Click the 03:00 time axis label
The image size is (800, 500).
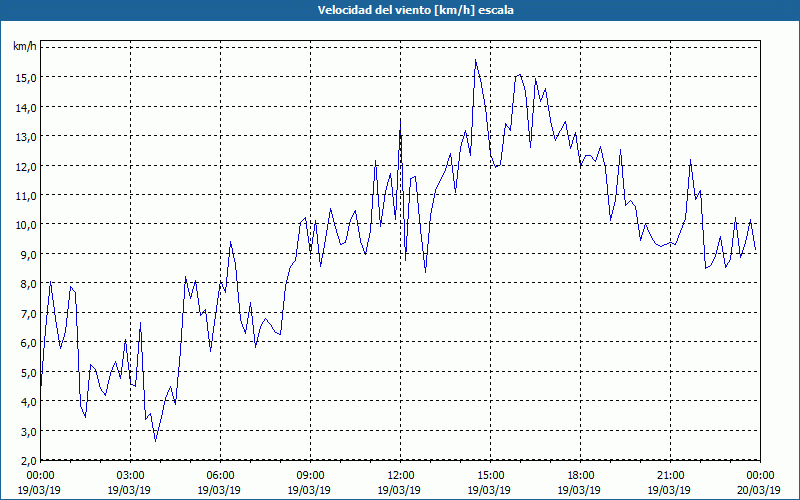pos(130,476)
